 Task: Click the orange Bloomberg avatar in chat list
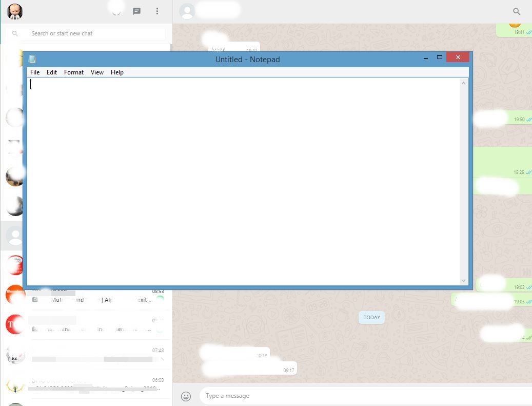[15, 295]
